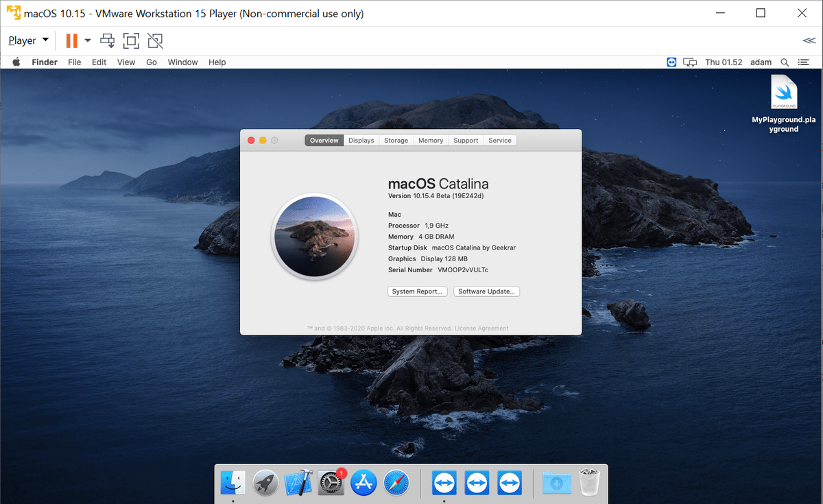The width and height of the screenshot is (823, 504).
Task: Suspend the virtual machine using the pause icon
Action: click(x=71, y=40)
